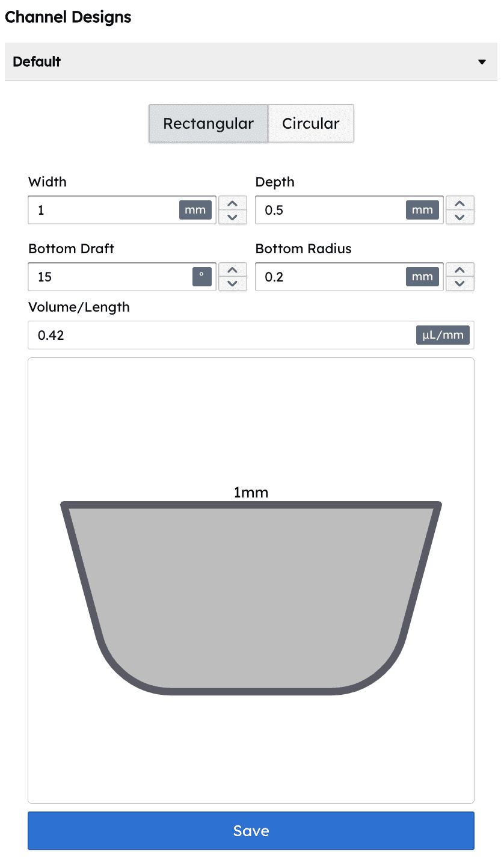Decrease Width using the down arrow
This screenshot has width=504, height=859.
point(233,217)
